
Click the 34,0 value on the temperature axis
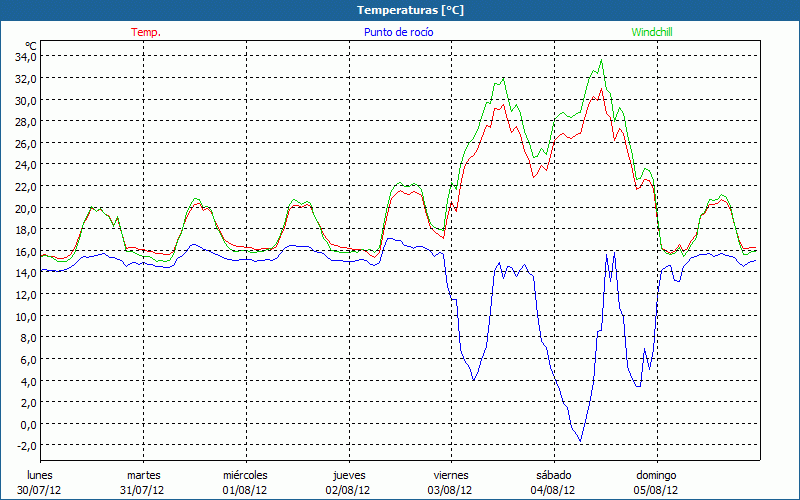[25, 57]
